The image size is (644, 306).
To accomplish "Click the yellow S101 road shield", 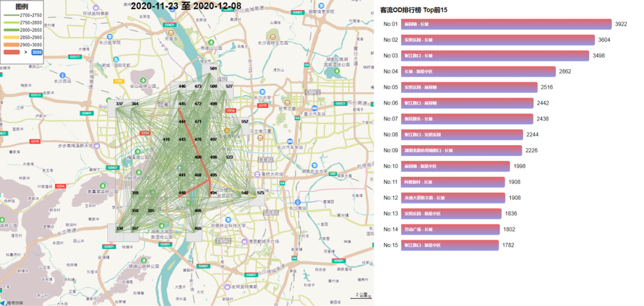I will click(119, 81).
